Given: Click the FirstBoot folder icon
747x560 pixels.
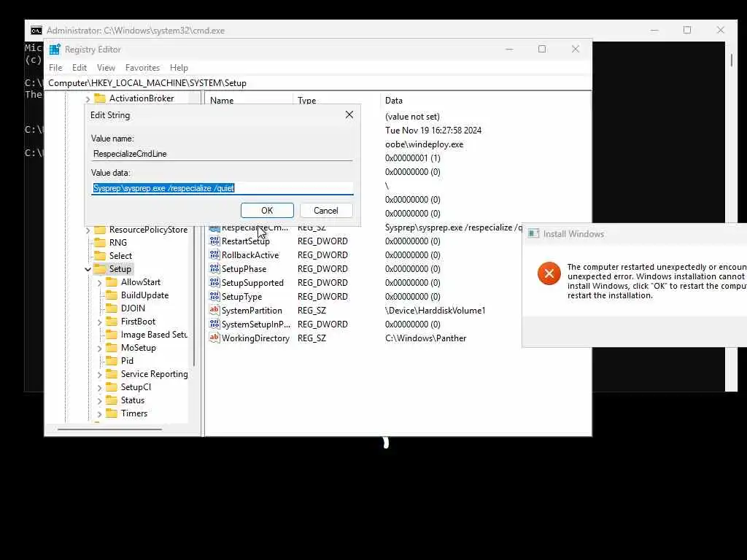Looking at the screenshot, I should (112, 322).
